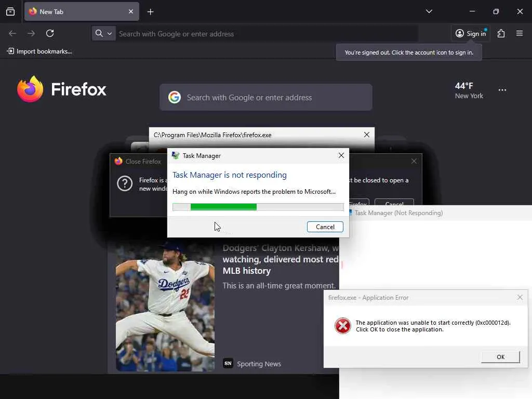Image resolution: width=532 pixels, height=399 pixels.
Task: Open the Kershaw pitcher story thumbnail
Action: pyautogui.click(x=165, y=307)
